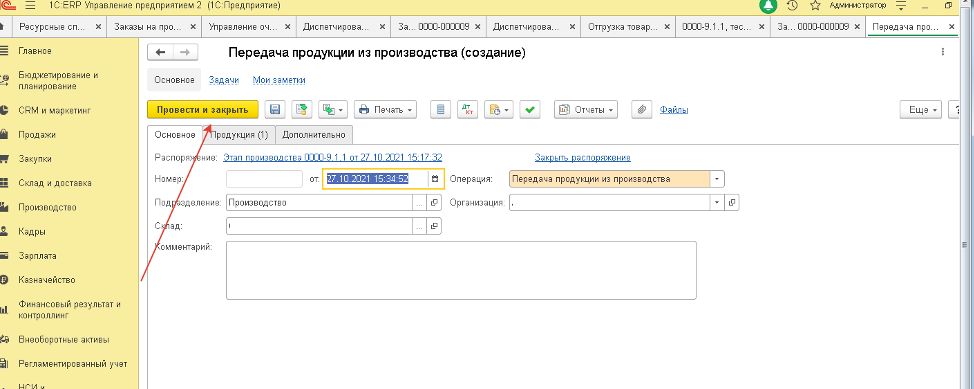The width and height of the screenshot is (974, 389).
Task: Click the Закупки cart icon in the sidebar
Action: pyautogui.click(x=4, y=158)
